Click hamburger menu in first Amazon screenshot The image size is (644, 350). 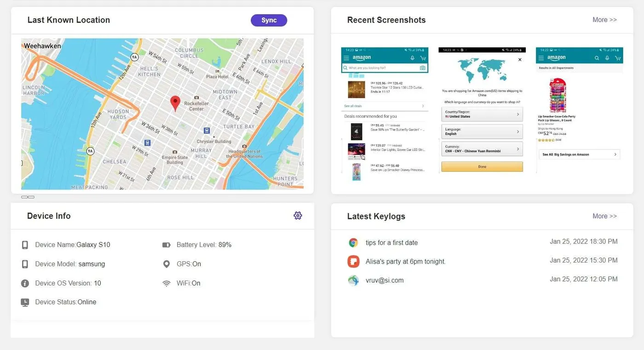346,58
